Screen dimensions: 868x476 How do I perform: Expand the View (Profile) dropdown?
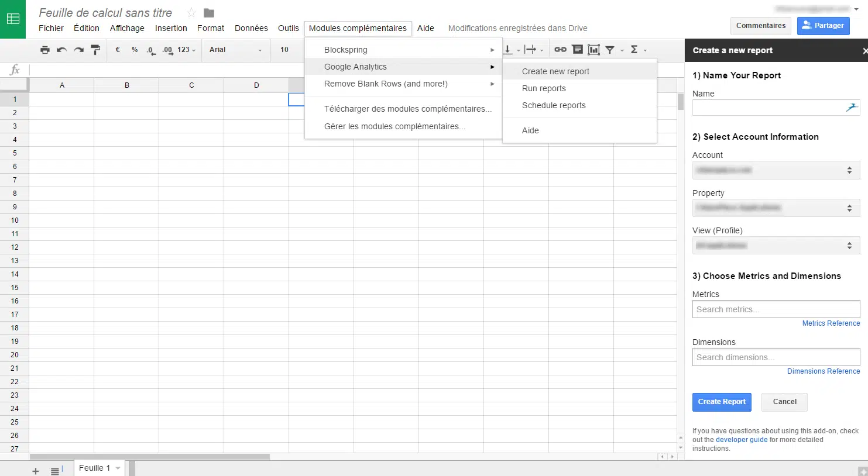(776, 246)
